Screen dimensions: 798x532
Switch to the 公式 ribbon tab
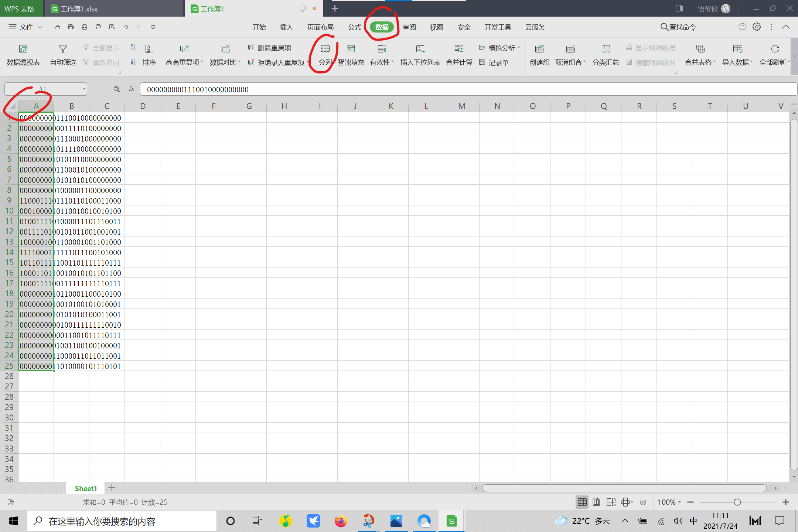[x=354, y=27]
